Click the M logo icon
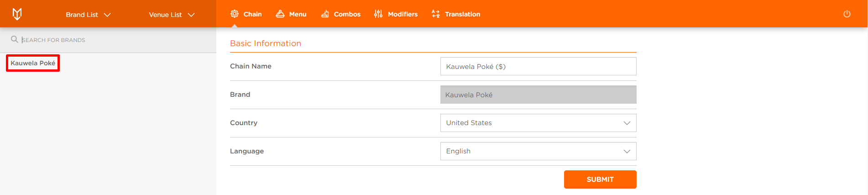The width and height of the screenshot is (868, 195). (17, 14)
